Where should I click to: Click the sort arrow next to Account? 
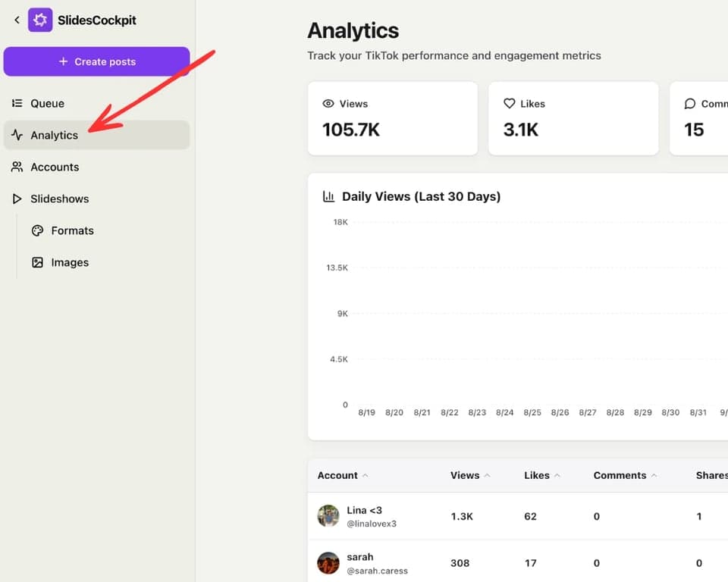tap(365, 475)
